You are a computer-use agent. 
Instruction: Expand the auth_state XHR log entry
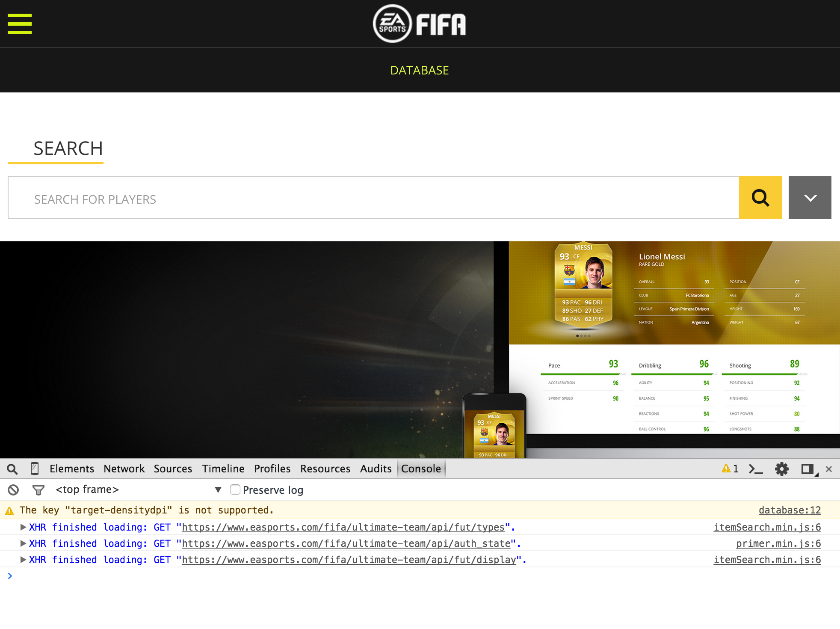(x=24, y=543)
